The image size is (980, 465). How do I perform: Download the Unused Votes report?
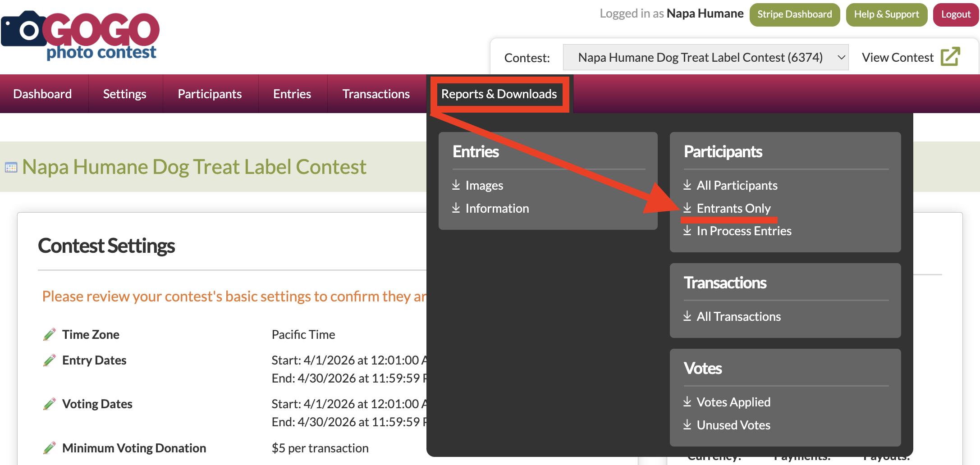pos(733,425)
